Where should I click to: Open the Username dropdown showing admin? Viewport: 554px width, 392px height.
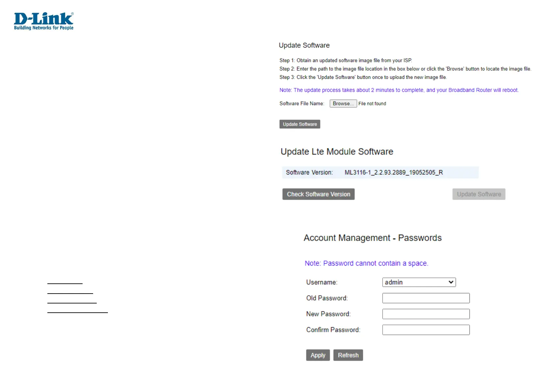pyautogui.click(x=419, y=282)
